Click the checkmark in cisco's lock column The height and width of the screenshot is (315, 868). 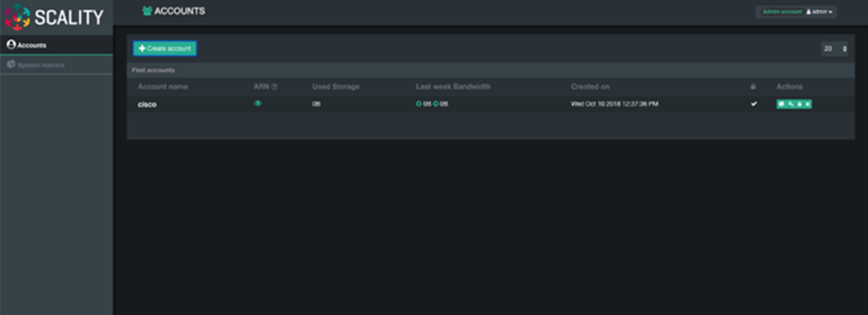click(753, 103)
